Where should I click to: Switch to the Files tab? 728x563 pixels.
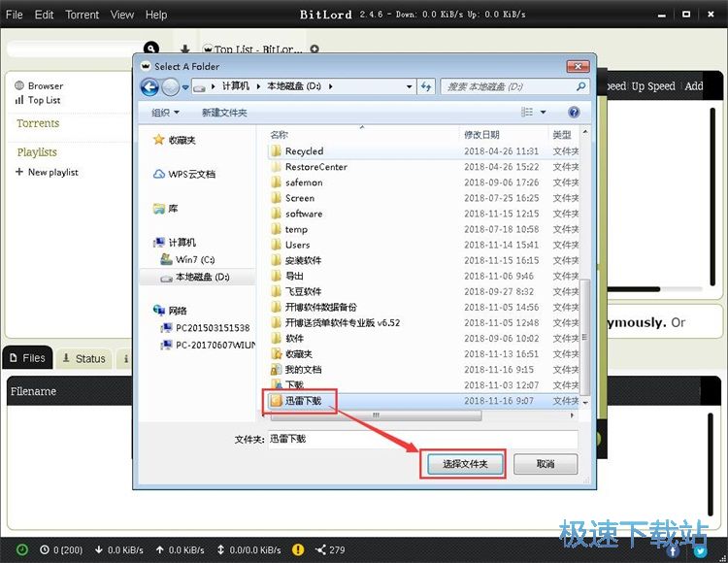pos(27,358)
